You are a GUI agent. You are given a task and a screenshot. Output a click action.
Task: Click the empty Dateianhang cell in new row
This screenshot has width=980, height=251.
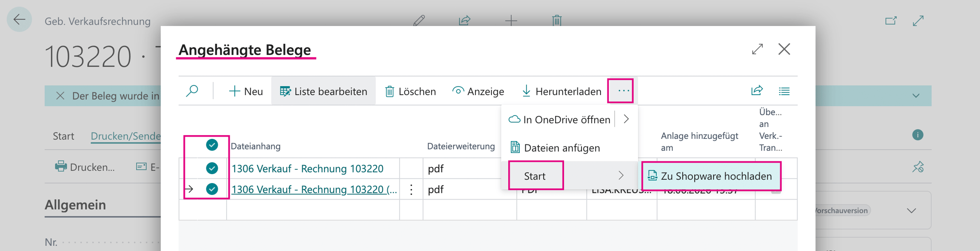coord(313,210)
